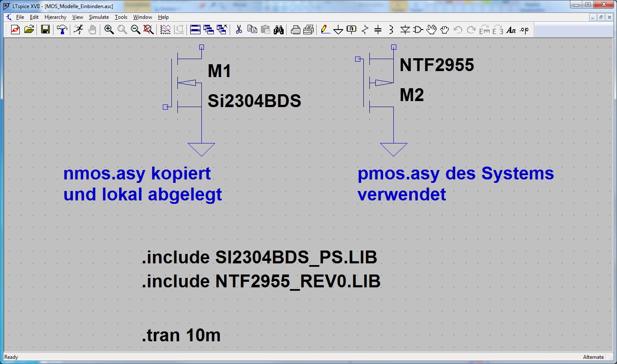Click the Open file folder icon
Image resolution: width=617 pixels, height=364 pixels.
(x=29, y=30)
